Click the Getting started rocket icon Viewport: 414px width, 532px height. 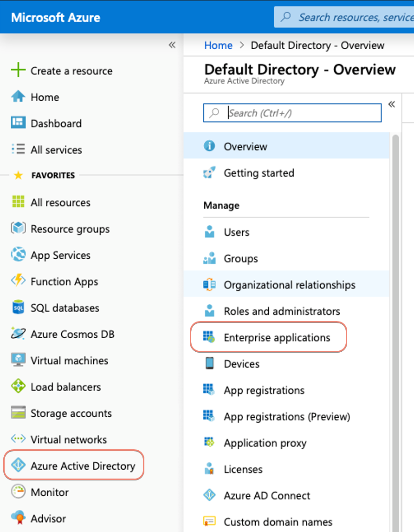coord(209,172)
